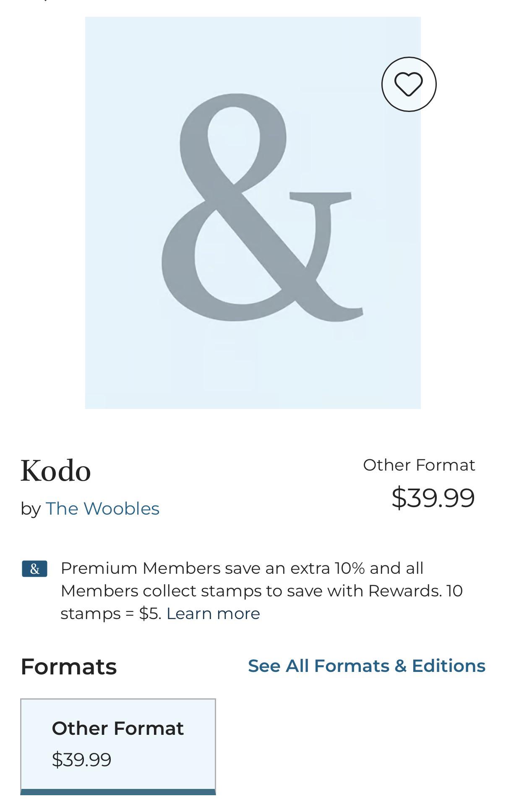Open See All Formats & Editions

pyautogui.click(x=366, y=666)
